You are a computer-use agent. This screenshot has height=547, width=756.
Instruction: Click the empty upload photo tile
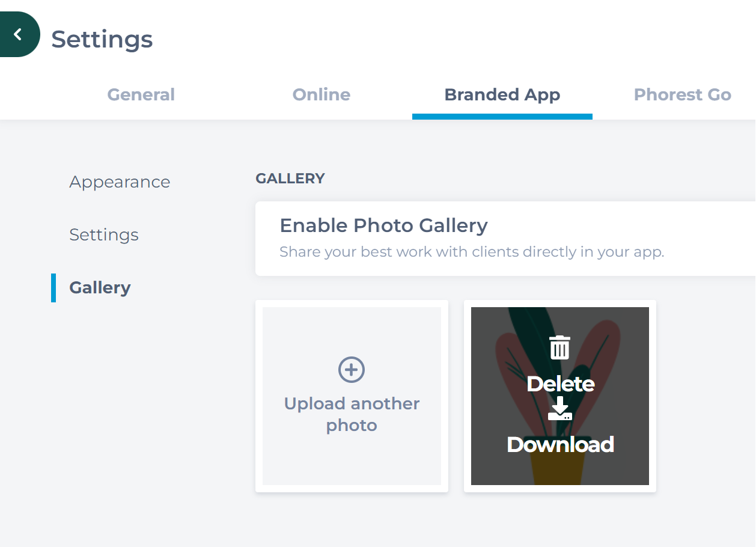pos(352,396)
